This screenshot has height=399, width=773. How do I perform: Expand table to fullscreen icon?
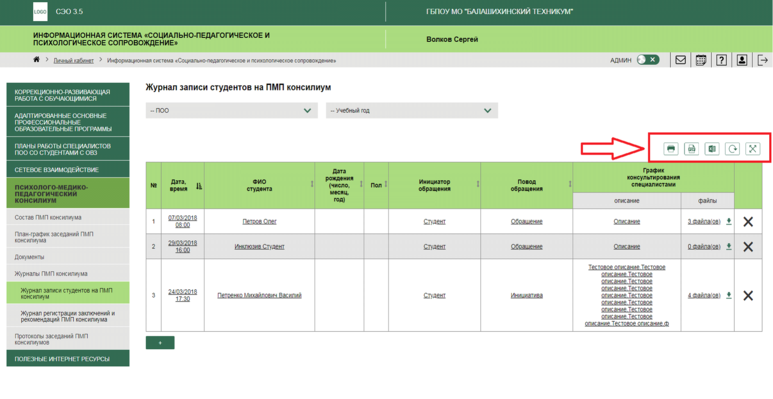pyautogui.click(x=753, y=148)
